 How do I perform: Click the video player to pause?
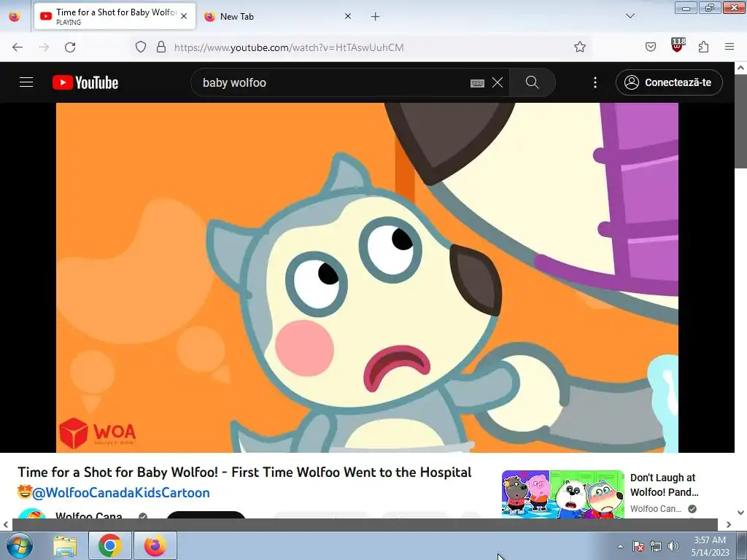(367, 278)
